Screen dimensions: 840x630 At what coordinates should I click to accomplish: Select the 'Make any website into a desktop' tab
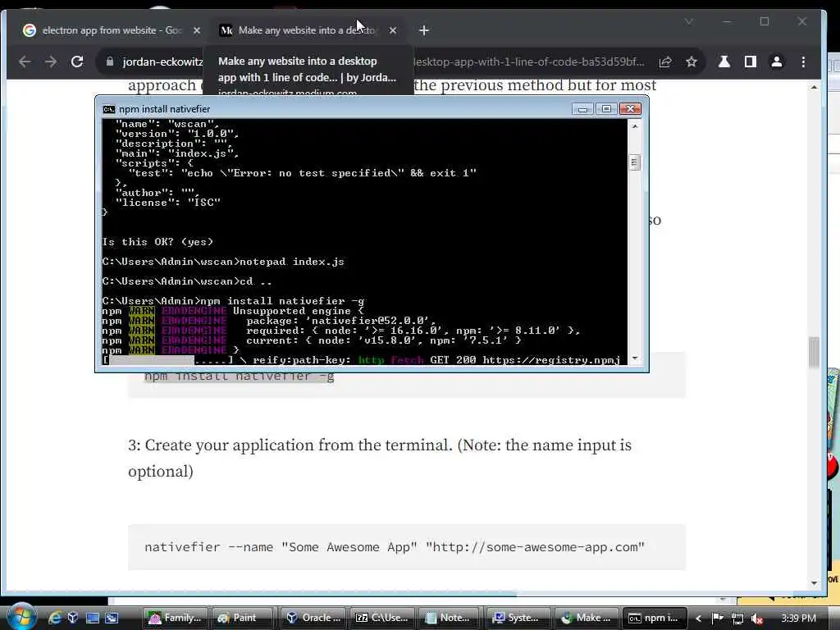(x=307, y=30)
